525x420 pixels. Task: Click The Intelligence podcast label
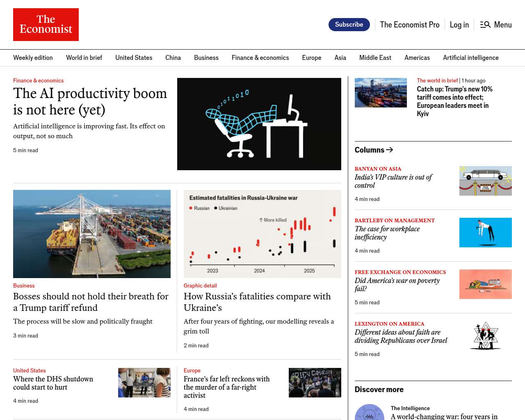[x=410, y=409]
